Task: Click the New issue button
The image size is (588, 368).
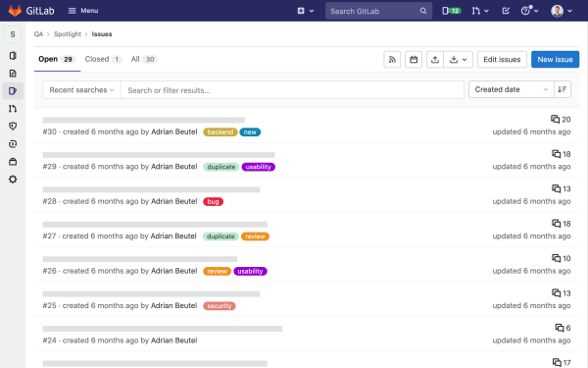Action: (555, 59)
